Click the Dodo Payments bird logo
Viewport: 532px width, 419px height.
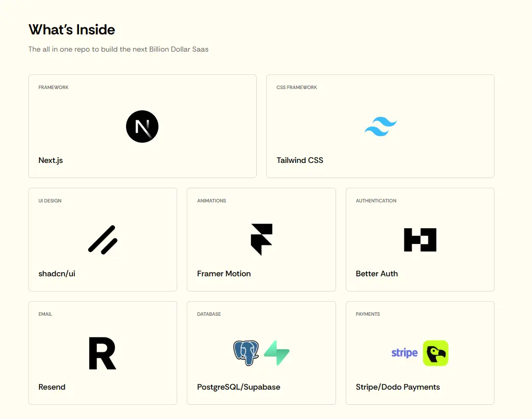436,353
